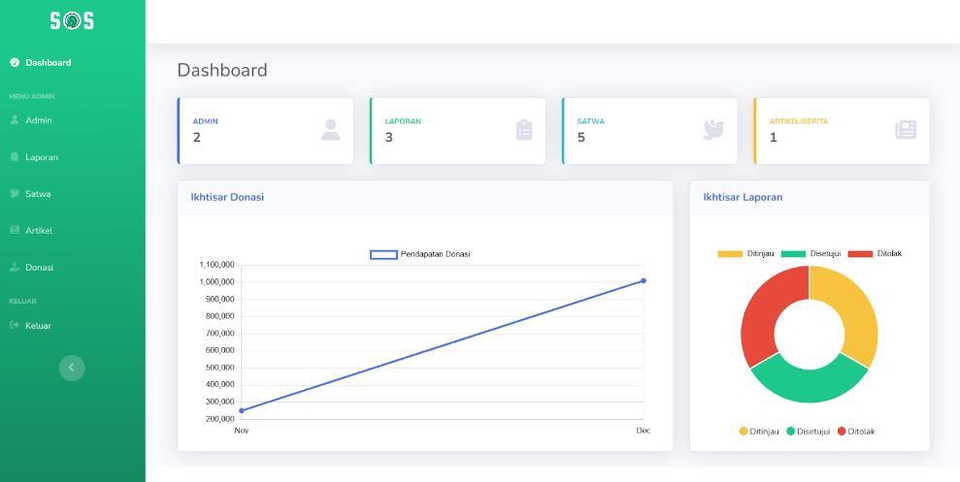Go to the Satwa menu item
This screenshot has width=960, height=482.
click(x=38, y=194)
